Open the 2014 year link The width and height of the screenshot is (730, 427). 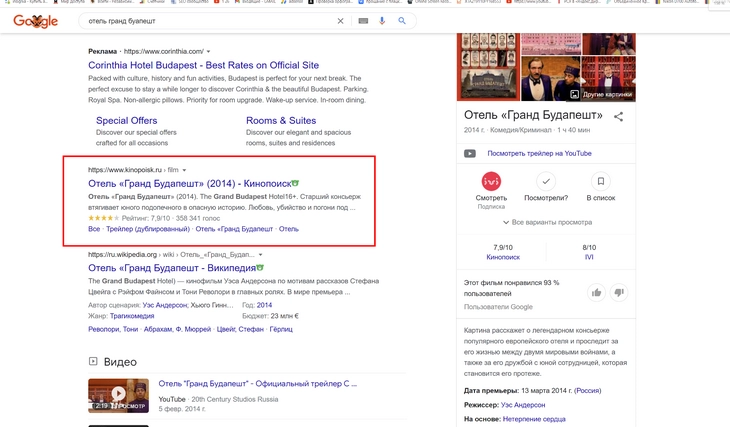point(264,305)
